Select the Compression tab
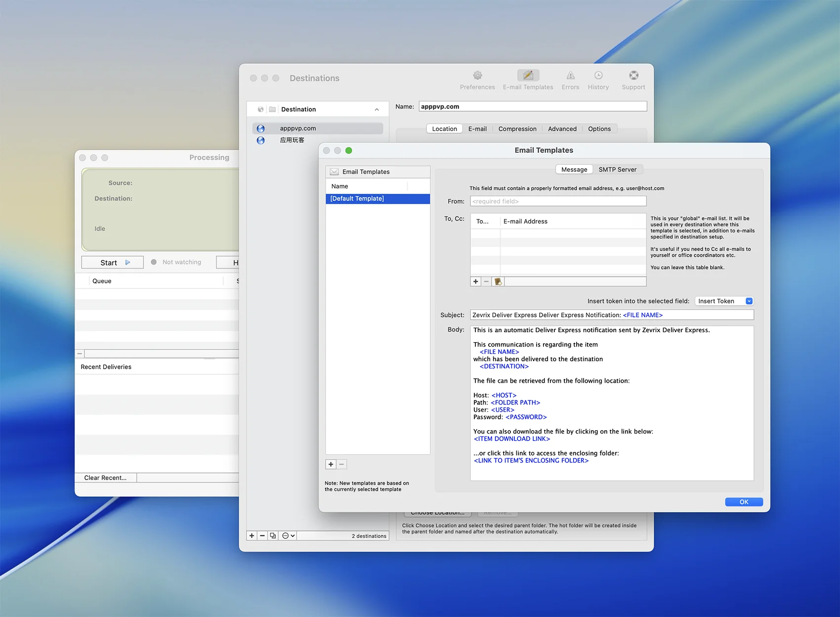This screenshot has width=840, height=617. (x=517, y=129)
